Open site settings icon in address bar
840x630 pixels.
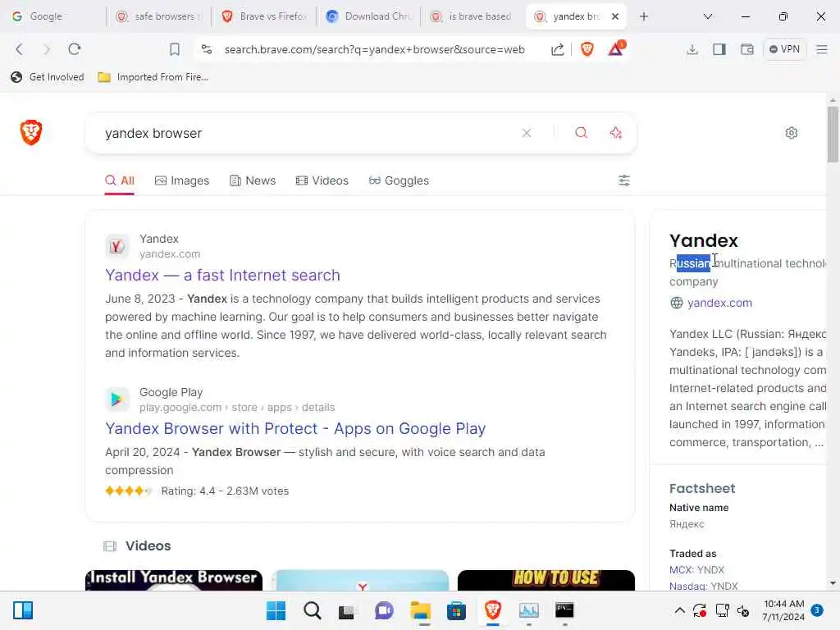[207, 49]
